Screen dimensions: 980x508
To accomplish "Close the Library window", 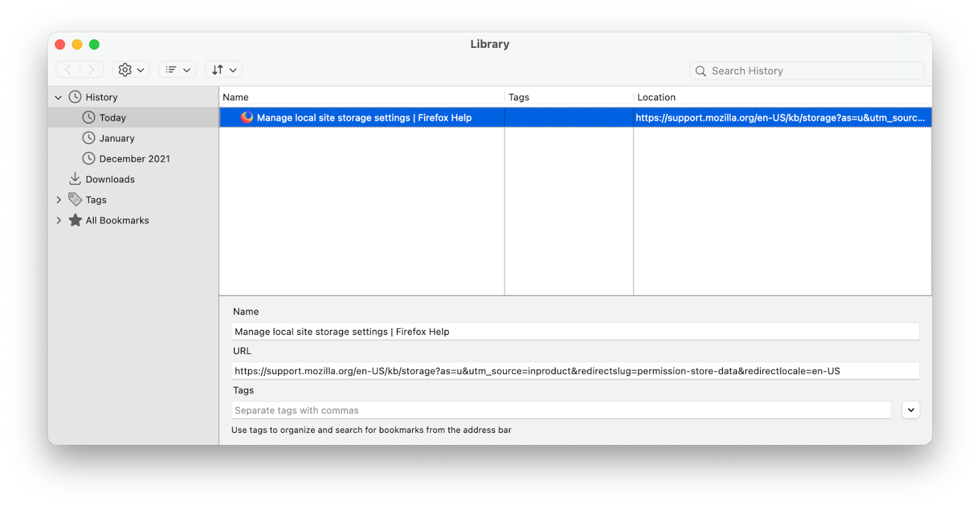I will [x=60, y=44].
